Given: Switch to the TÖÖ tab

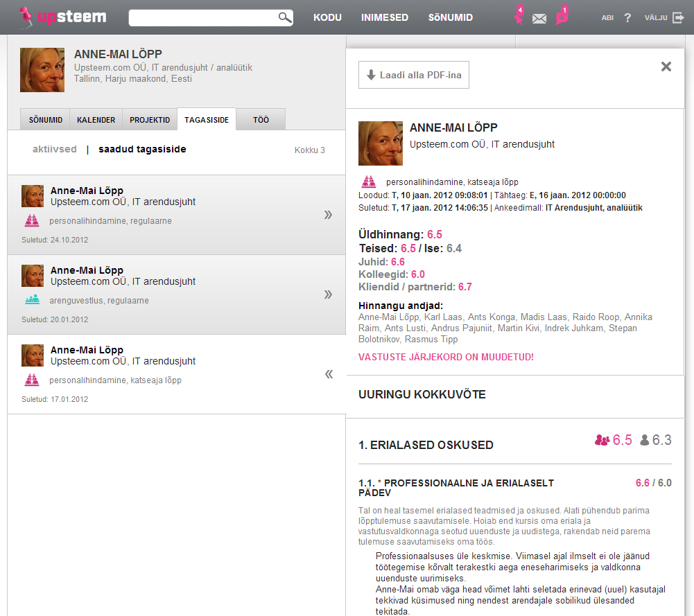Looking at the screenshot, I should click(x=261, y=120).
